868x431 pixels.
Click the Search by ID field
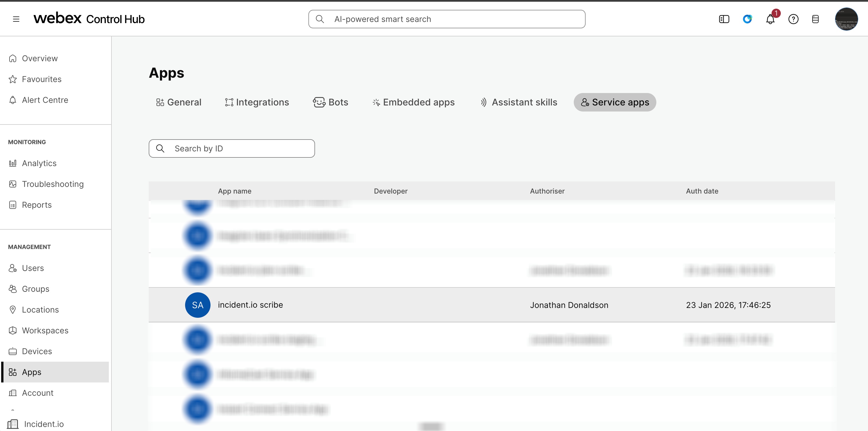(232, 148)
